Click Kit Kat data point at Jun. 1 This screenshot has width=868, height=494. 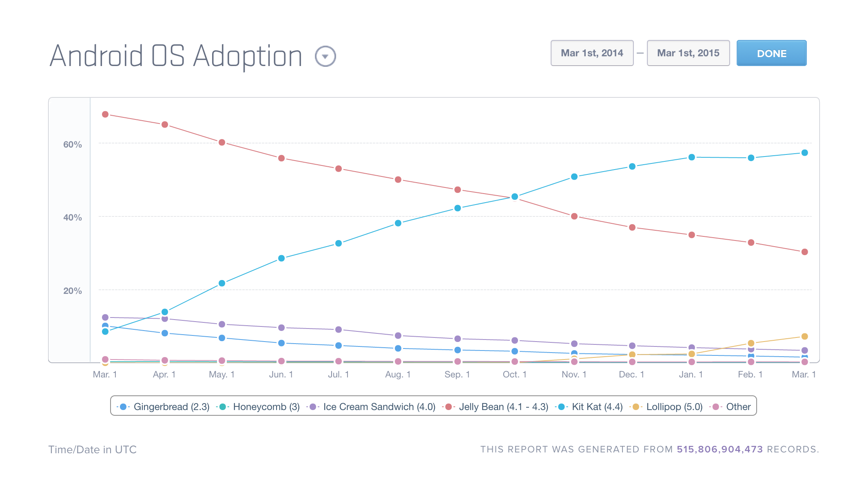coord(281,258)
